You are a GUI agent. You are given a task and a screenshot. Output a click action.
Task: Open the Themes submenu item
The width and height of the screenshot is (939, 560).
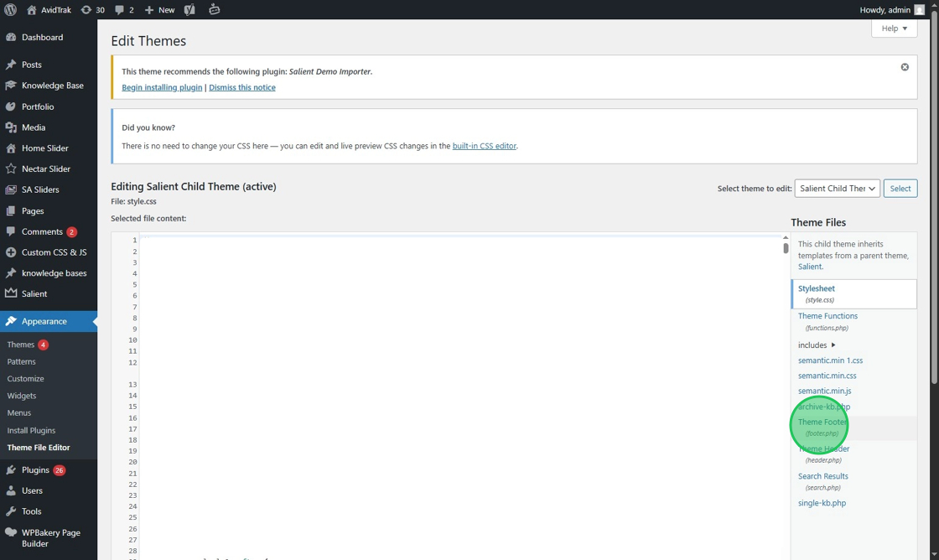click(x=20, y=345)
